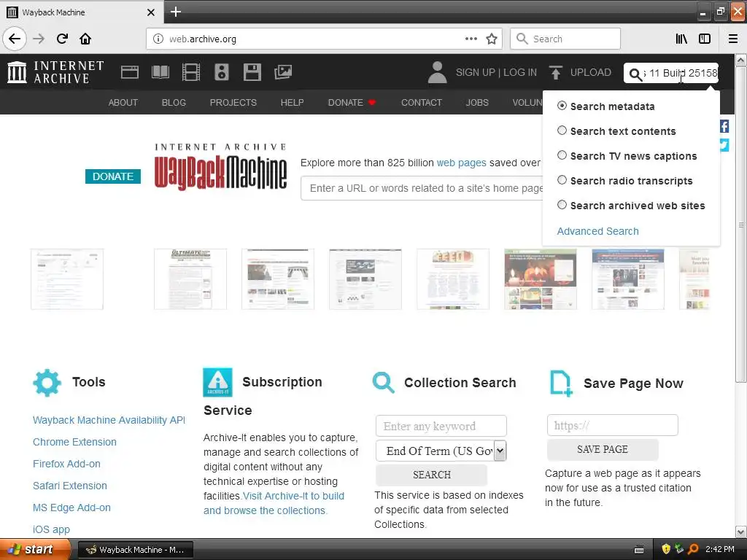Viewport: 747px width, 560px height.
Task: Go to browser home page
Action: 85,39
